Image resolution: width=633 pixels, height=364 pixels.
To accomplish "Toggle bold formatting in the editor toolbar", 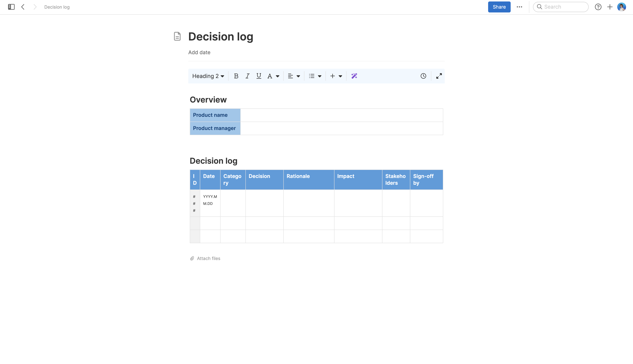I will [x=236, y=76].
